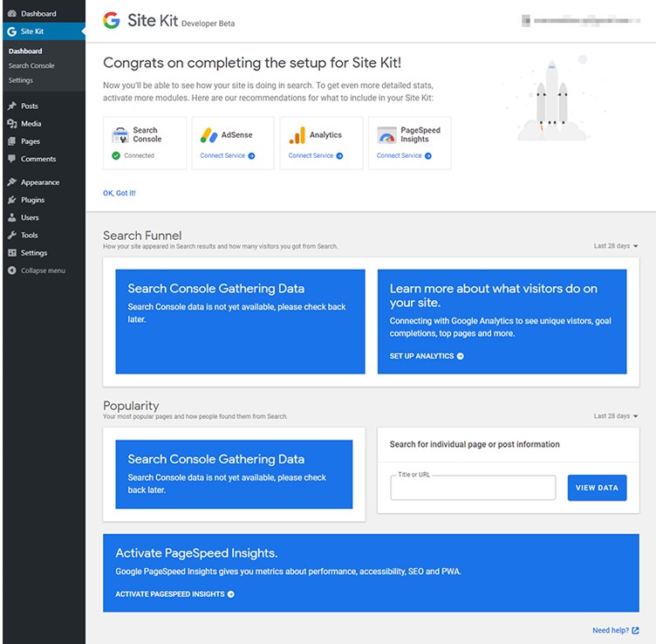The height and width of the screenshot is (644, 656).
Task: Open Last 28 days dropdown for Popularity
Action: (616, 416)
